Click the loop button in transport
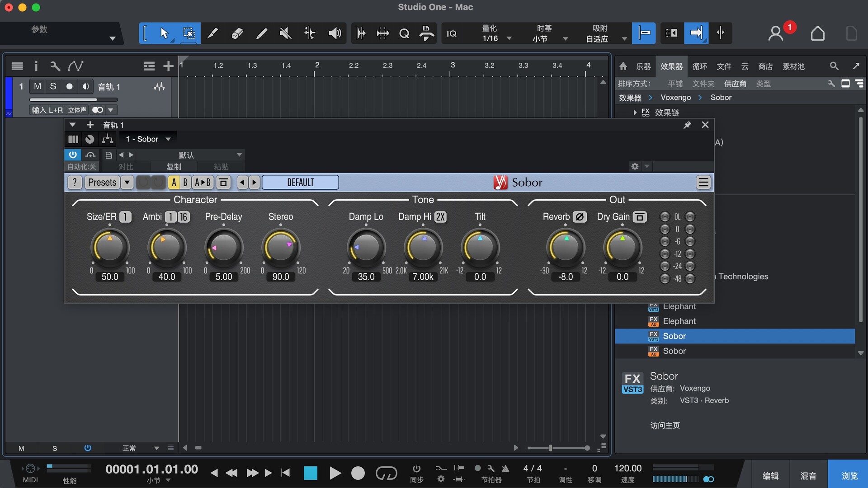868x488 pixels. point(386,473)
